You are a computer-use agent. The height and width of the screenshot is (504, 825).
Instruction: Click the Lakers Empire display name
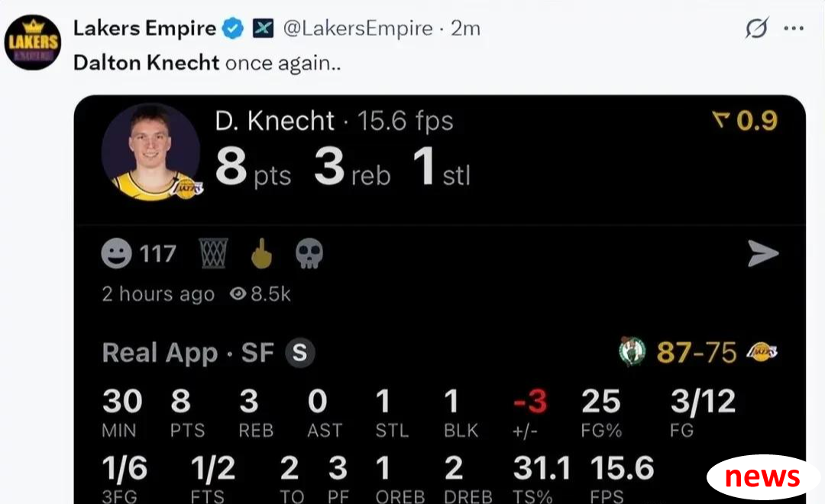(144, 28)
